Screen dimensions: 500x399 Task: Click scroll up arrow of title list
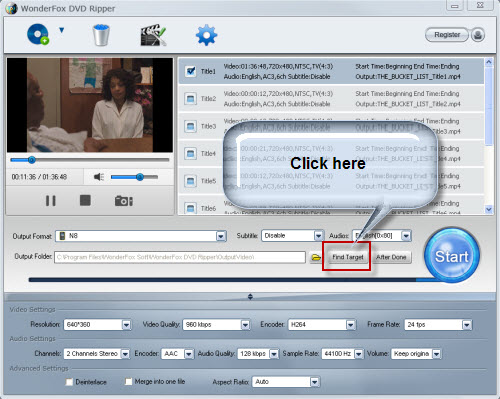(489, 62)
